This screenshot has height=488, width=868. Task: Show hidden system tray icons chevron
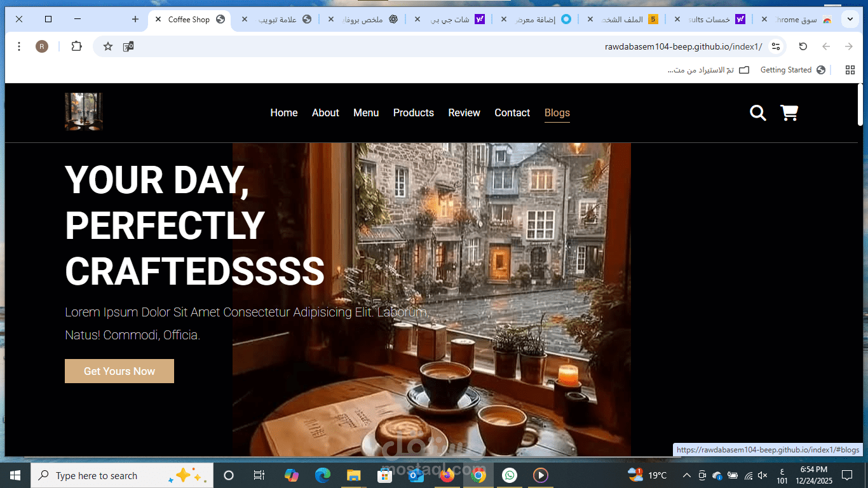[x=687, y=475]
